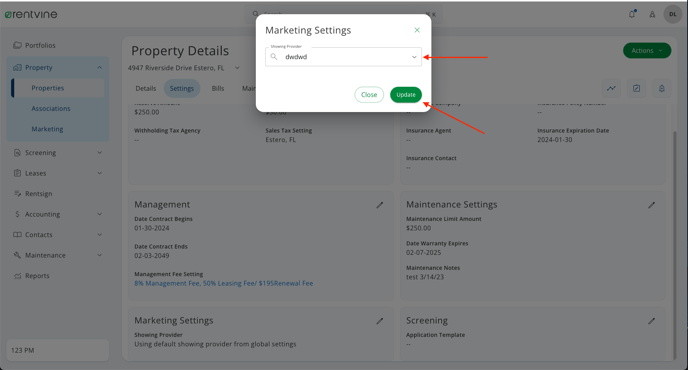Click the Marketing Settings card pencil icon
The height and width of the screenshot is (370, 688).
click(380, 321)
